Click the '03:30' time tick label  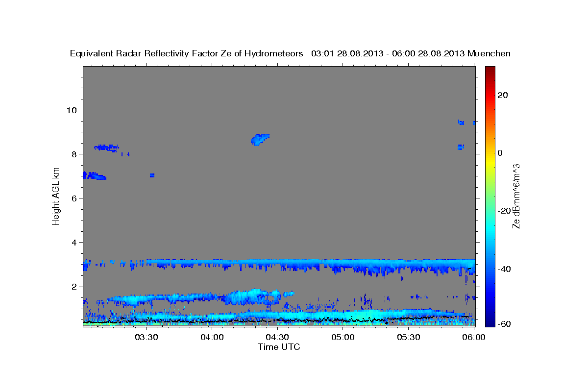pyautogui.click(x=146, y=338)
